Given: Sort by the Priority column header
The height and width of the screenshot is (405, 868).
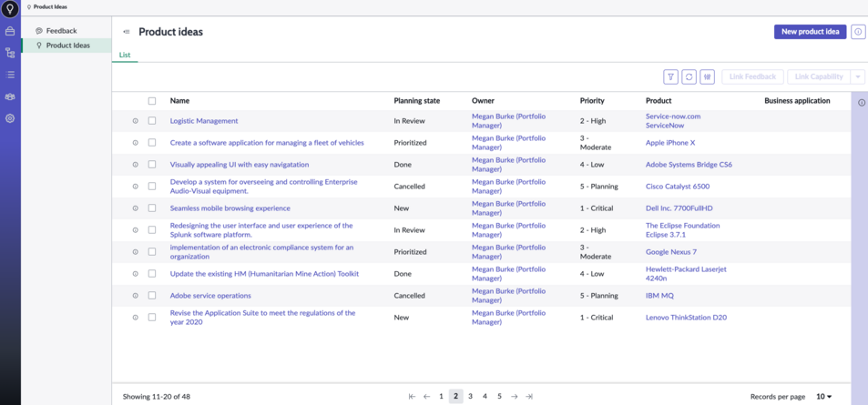Looking at the screenshot, I should pyautogui.click(x=592, y=101).
